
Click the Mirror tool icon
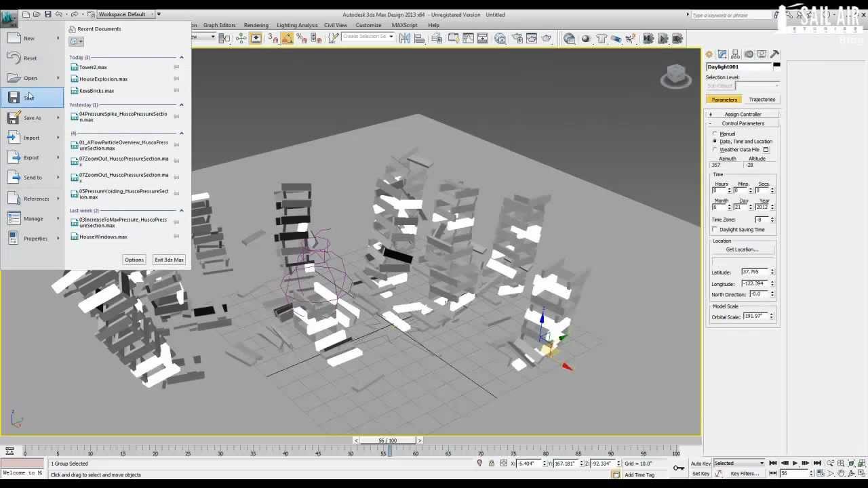pyautogui.click(x=405, y=39)
